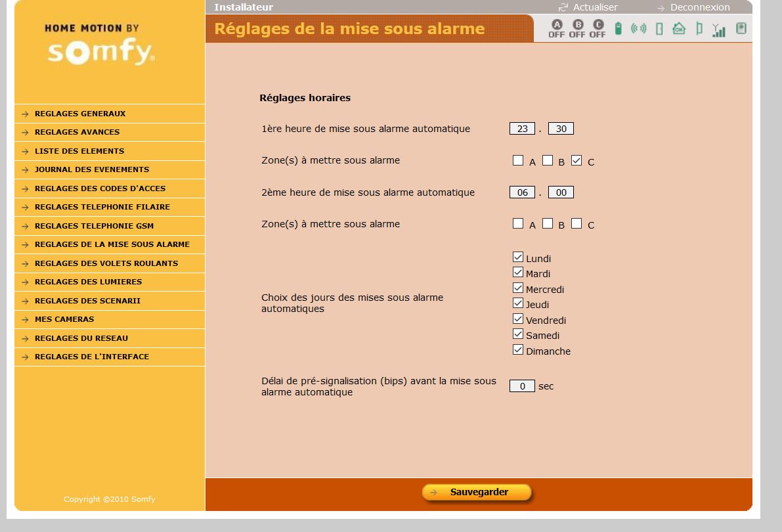Check zone B for second alarm time
The height and width of the screenshot is (532, 782).
tap(548, 223)
